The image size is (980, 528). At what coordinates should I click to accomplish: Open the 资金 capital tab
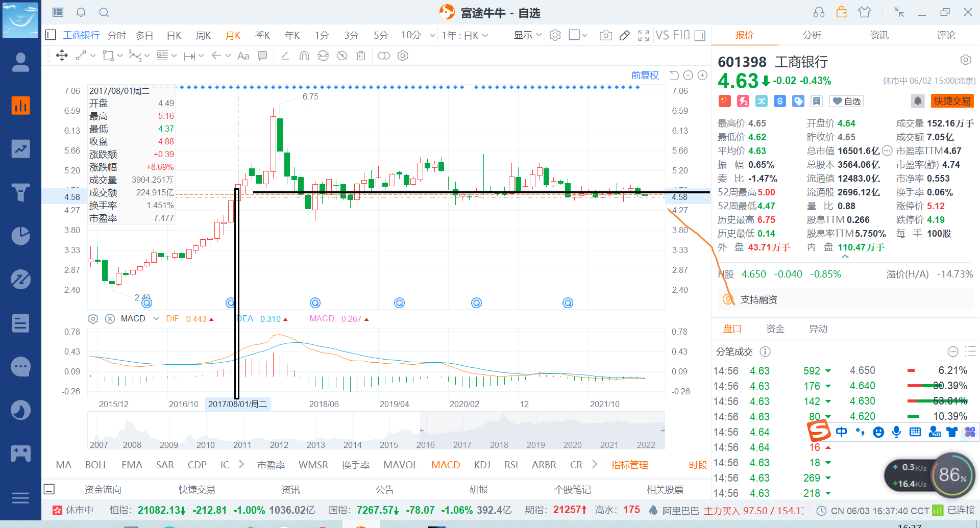(x=775, y=329)
